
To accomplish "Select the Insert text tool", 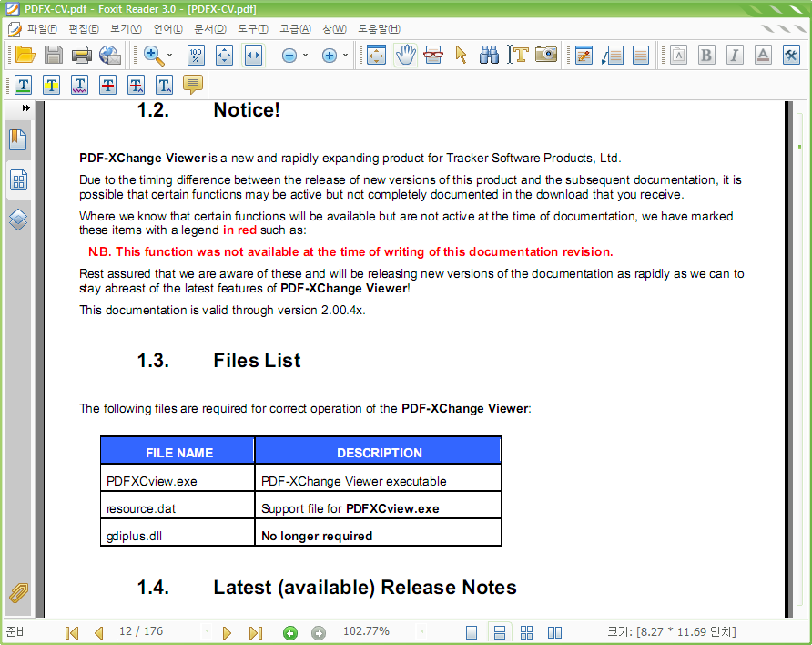I will [164, 85].
